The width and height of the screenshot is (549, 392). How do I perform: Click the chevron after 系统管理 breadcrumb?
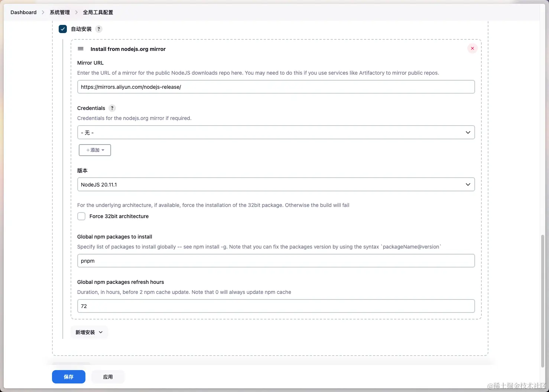[77, 12]
